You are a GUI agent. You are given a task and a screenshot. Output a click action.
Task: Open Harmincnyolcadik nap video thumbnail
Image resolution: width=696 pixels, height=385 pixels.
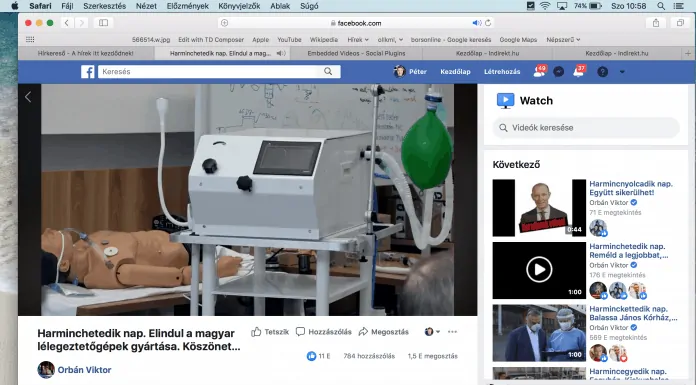pyautogui.click(x=539, y=208)
